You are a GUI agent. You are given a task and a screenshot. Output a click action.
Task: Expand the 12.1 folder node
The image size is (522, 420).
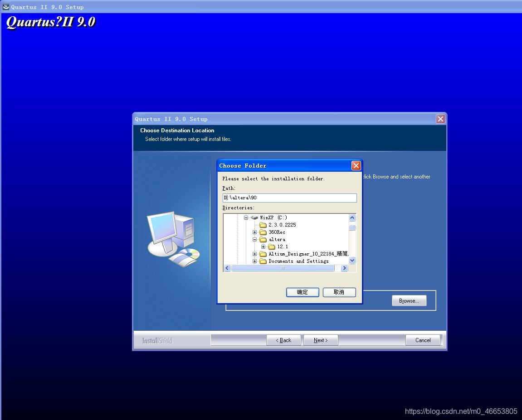[x=263, y=247]
